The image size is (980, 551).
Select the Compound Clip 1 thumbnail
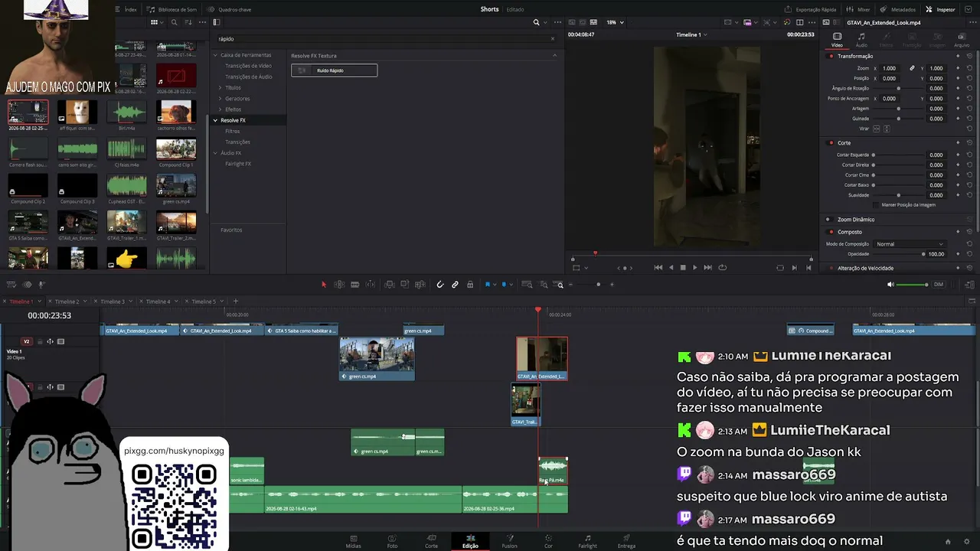176,149
